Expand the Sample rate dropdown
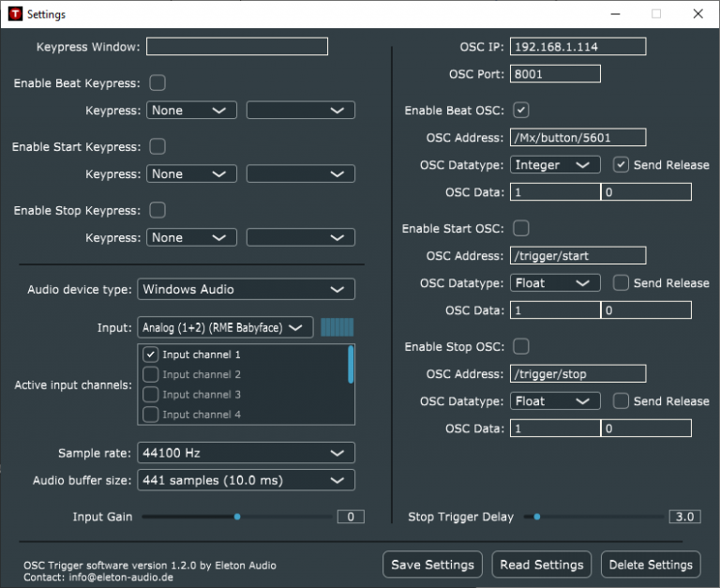This screenshot has height=588, width=720. coord(246,453)
